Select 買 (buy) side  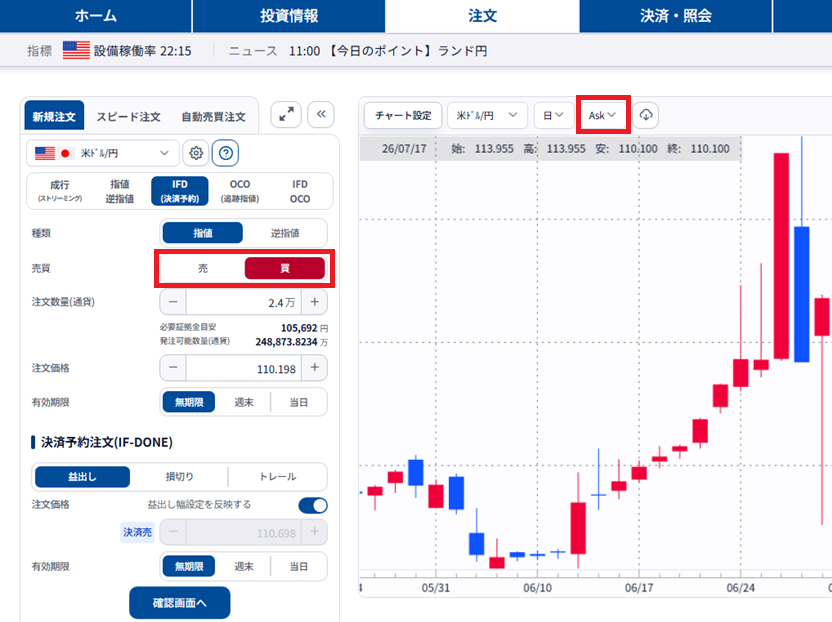click(x=285, y=269)
